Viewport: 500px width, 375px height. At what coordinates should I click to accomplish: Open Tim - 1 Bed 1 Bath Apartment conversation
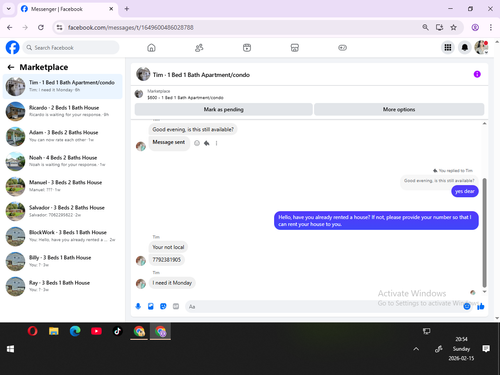coord(63,86)
